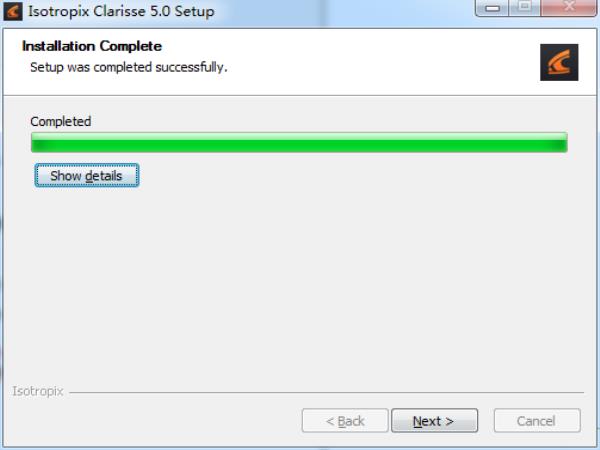Proceed with the Next > button

click(x=434, y=421)
